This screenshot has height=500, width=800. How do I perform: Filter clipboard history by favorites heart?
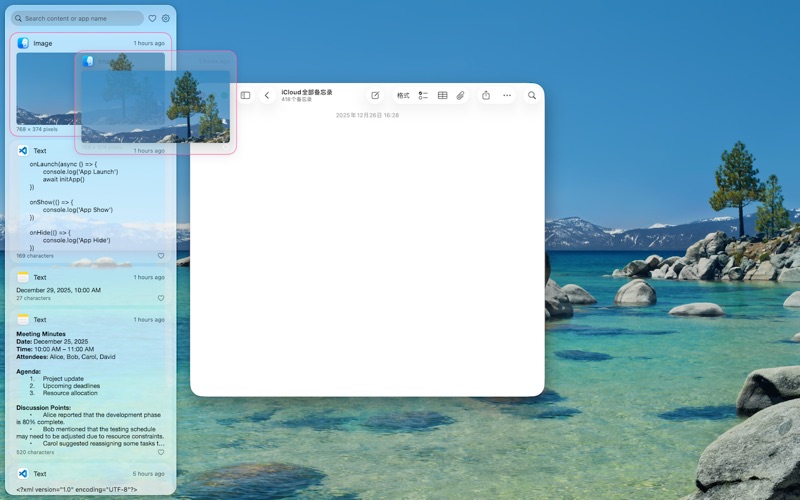152,18
